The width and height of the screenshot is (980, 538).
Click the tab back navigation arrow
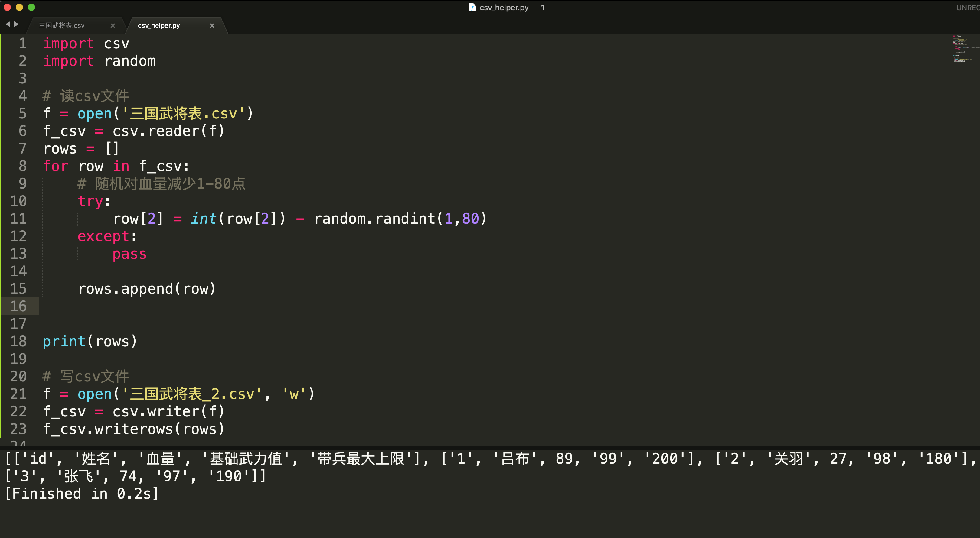click(7, 24)
